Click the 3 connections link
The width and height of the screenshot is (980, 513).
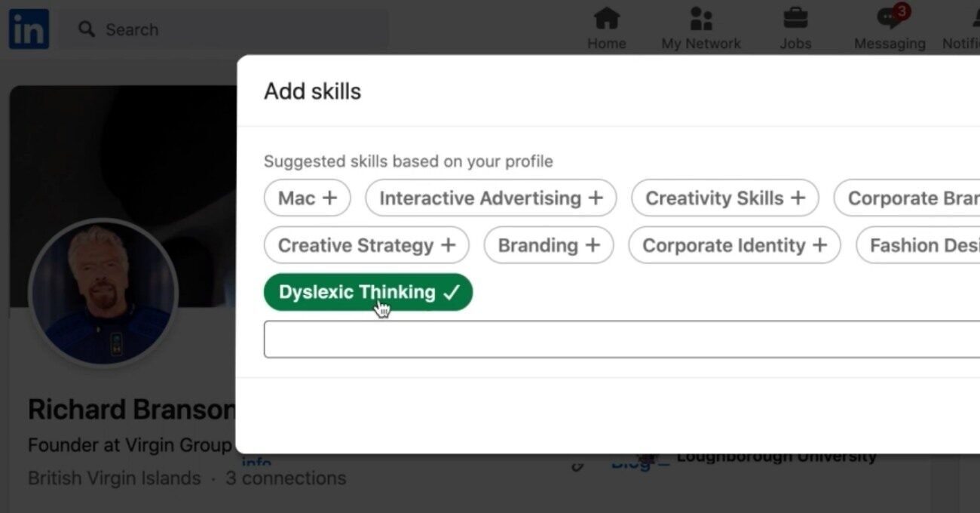[286, 478]
